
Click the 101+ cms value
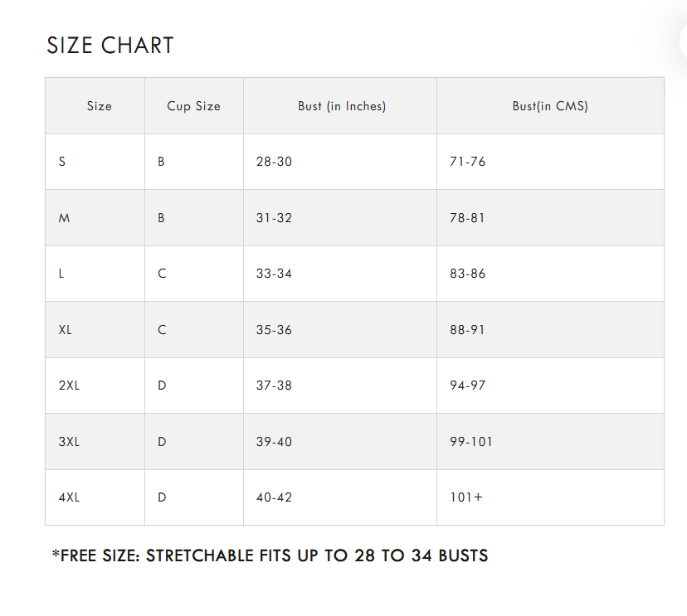pyautogui.click(x=466, y=497)
